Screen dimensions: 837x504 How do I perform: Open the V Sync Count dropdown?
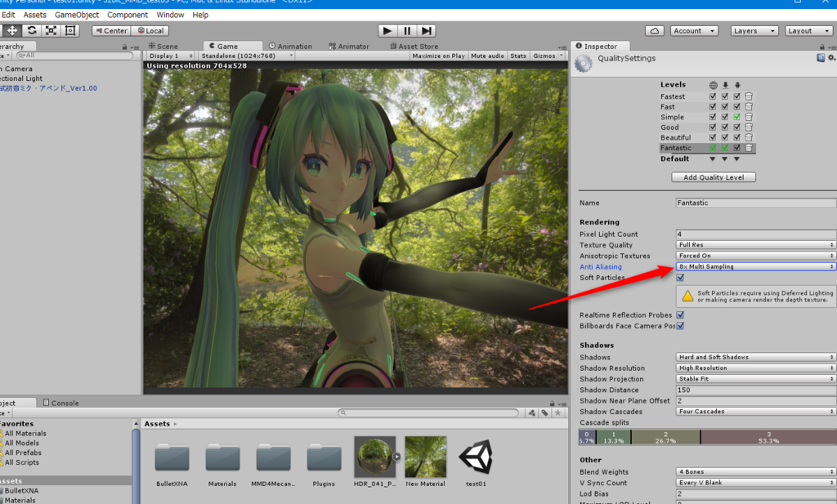pos(756,483)
